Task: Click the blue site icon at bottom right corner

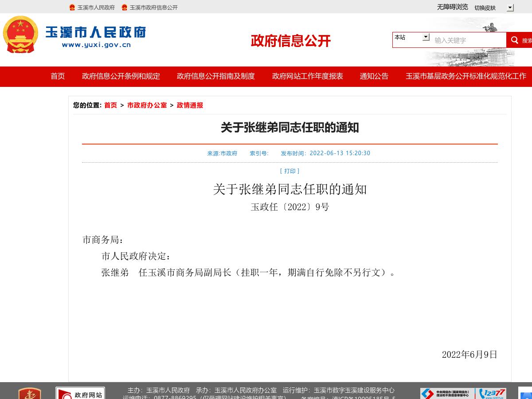Action: [526, 393]
